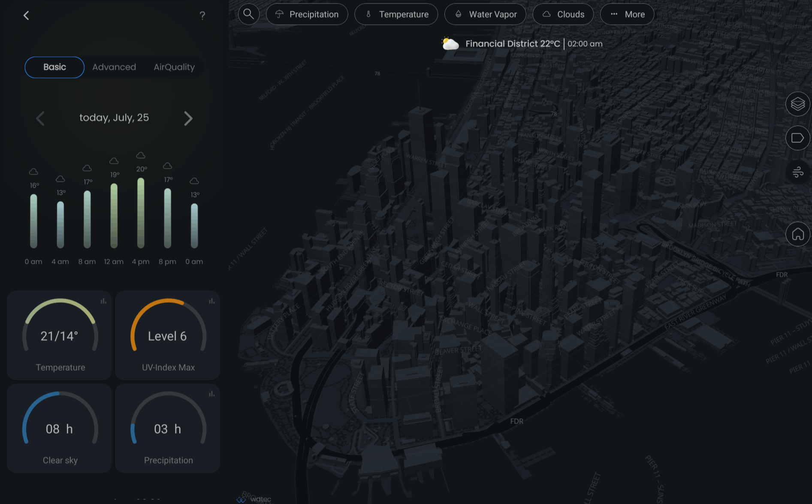Toggle the Clouds layer

pyautogui.click(x=563, y=14)
